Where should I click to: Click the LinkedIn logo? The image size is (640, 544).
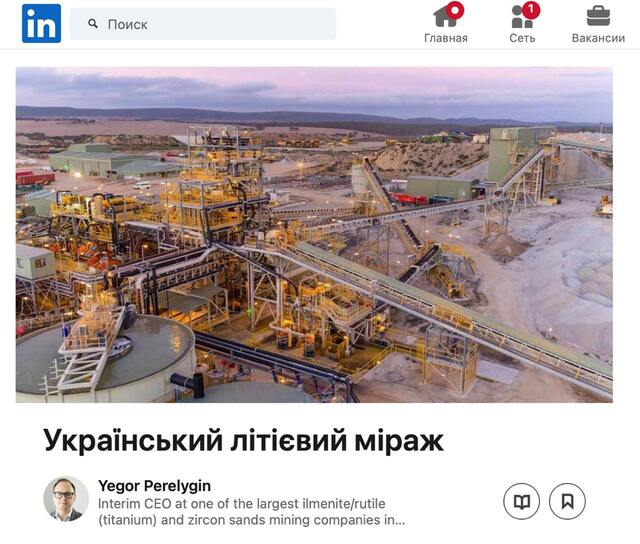tap(42, 24)
